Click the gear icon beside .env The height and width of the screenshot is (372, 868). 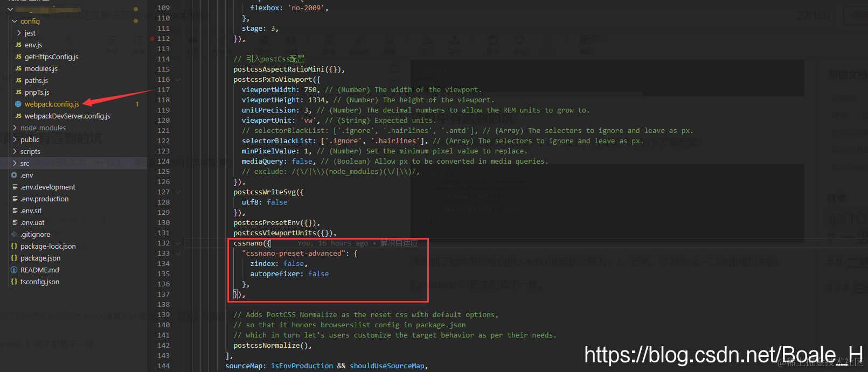[x=14, y=176]
